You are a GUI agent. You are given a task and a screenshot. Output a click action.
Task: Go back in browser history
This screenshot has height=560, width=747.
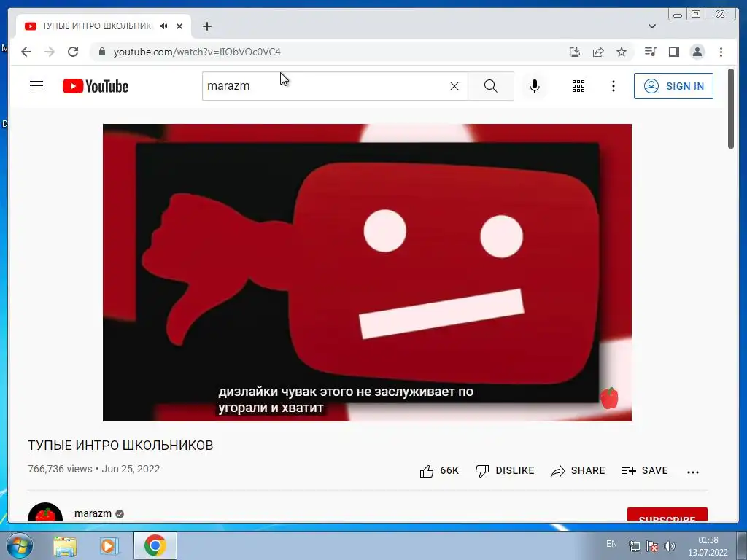26,52
